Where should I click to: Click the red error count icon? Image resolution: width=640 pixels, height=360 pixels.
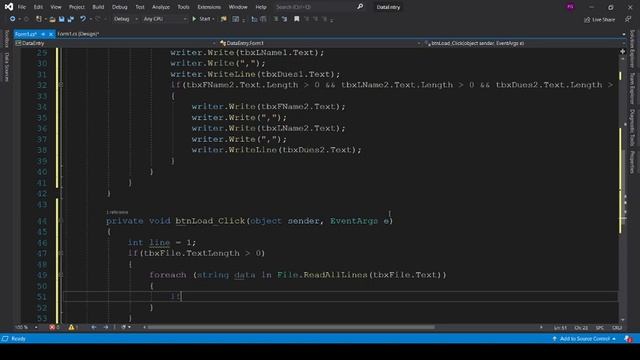click(52, 327)
